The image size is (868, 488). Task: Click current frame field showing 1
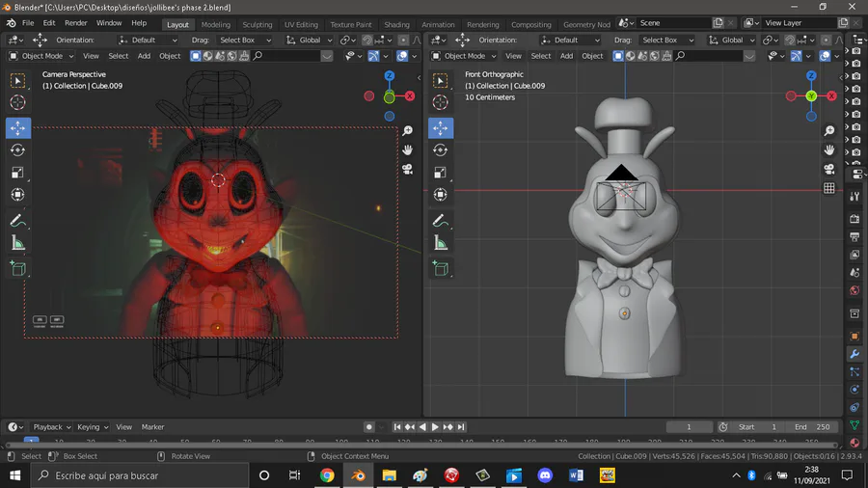690,427
